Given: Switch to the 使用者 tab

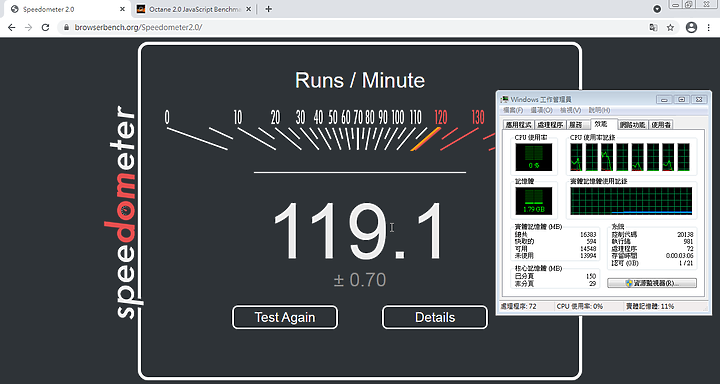Looking at the screenshot, I should [661, 125].
